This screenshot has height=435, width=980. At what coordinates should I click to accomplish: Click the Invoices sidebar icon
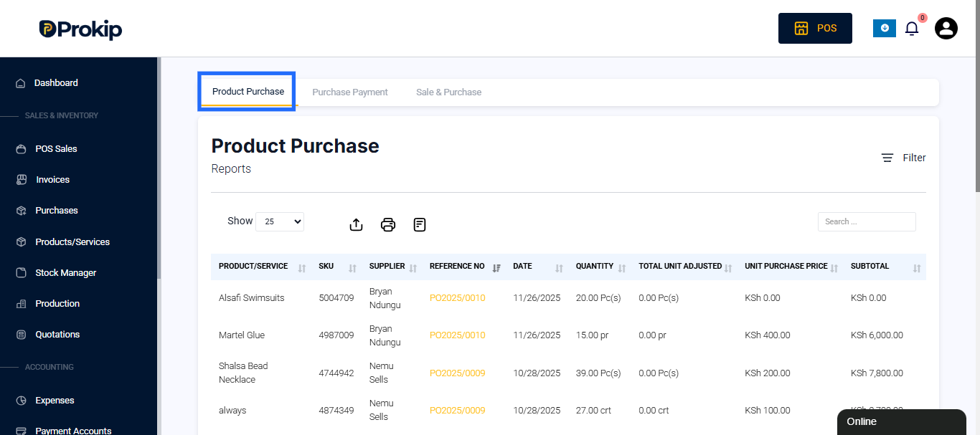click(21, 180)
